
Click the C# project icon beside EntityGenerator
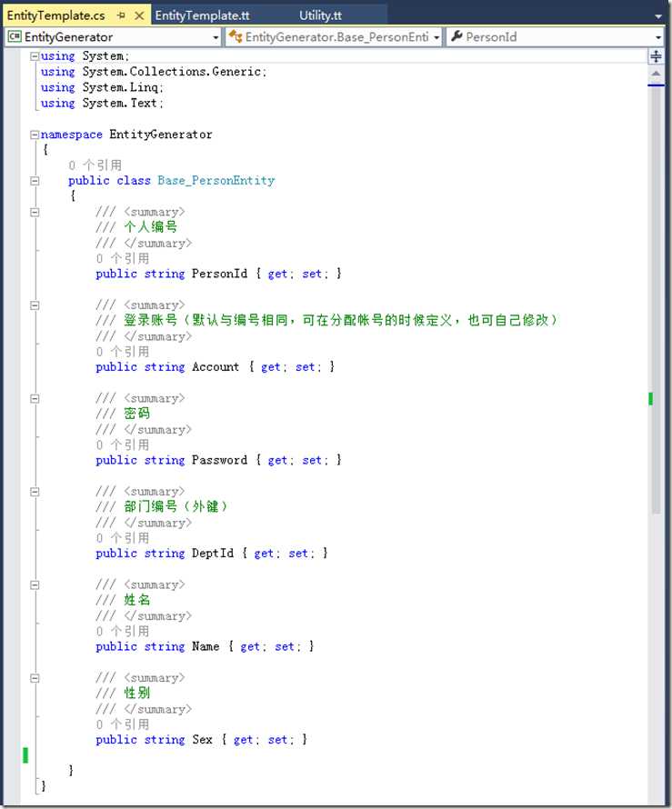15,36
